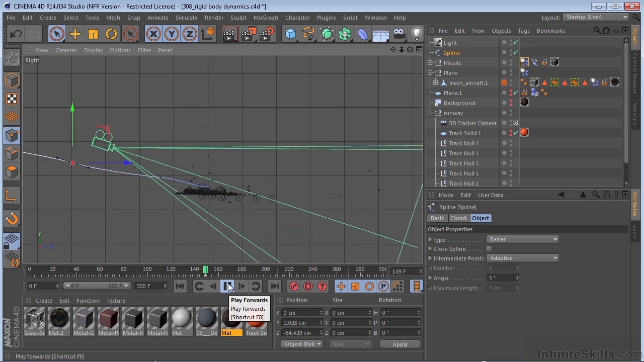Open the NURBS generators icon
The height and width of the screenshot is (362, 644).
[327, 34]
